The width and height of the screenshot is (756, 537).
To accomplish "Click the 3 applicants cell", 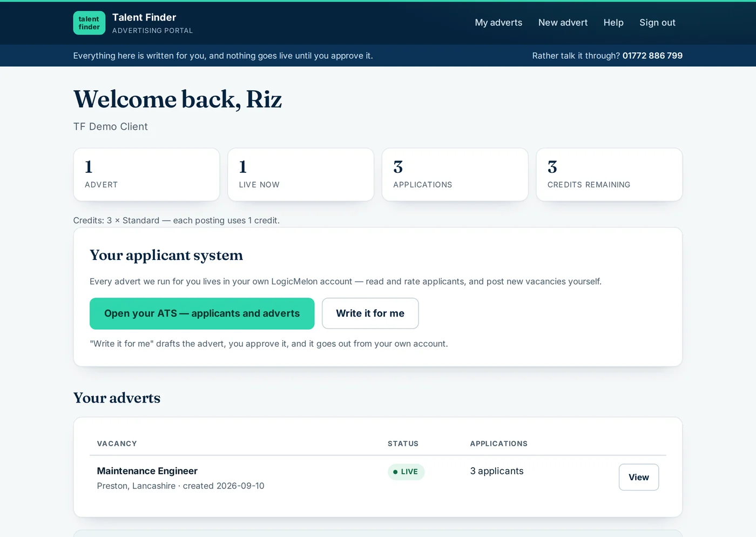I will click(x=497, y=471).
